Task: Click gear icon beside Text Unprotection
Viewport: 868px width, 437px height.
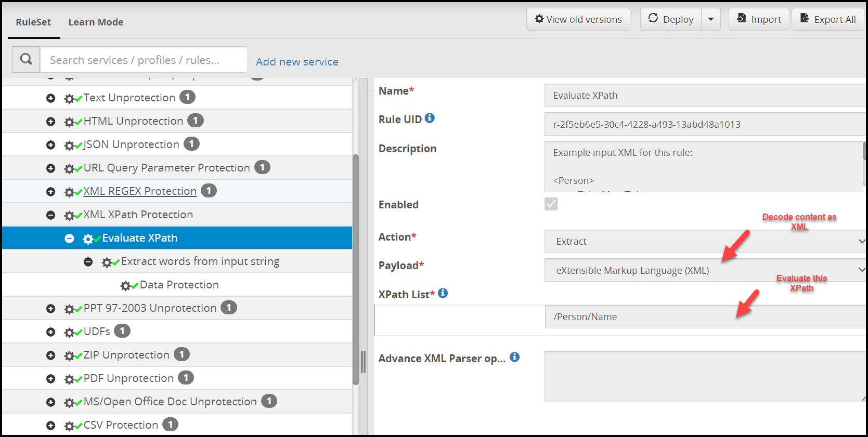Action: coord(70,98)
